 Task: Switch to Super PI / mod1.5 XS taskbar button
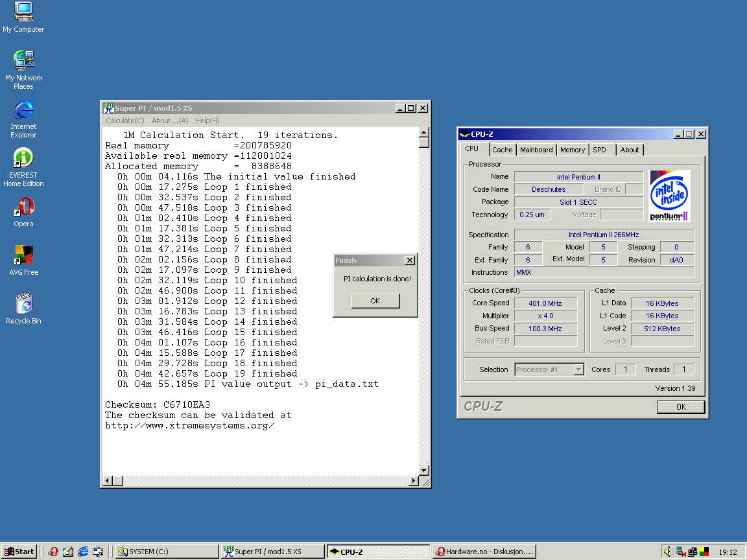[x=272, y=552]
